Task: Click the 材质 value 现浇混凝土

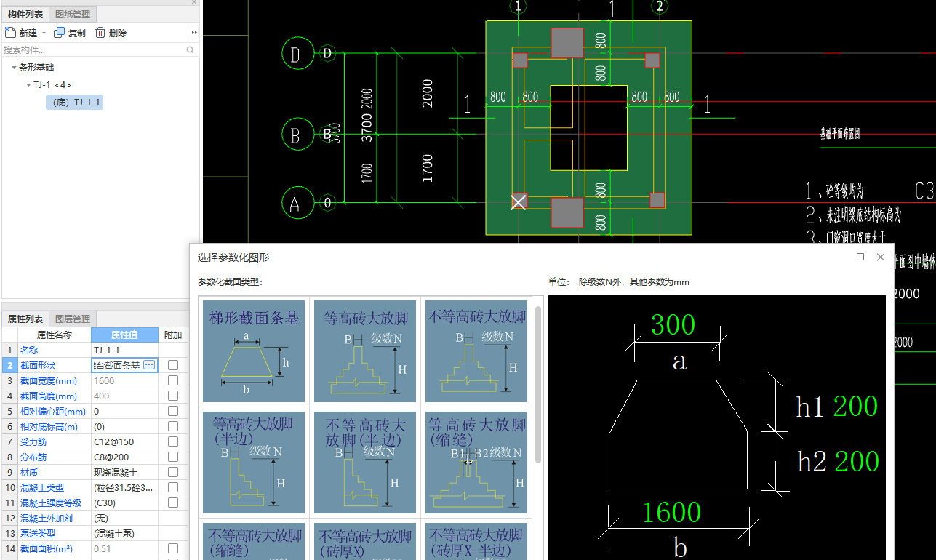Action: pos(124,472)
